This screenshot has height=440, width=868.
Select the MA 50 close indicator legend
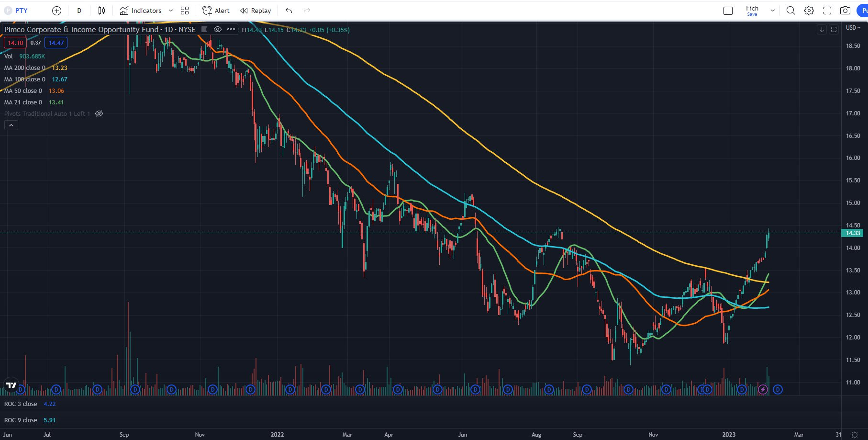34,90
